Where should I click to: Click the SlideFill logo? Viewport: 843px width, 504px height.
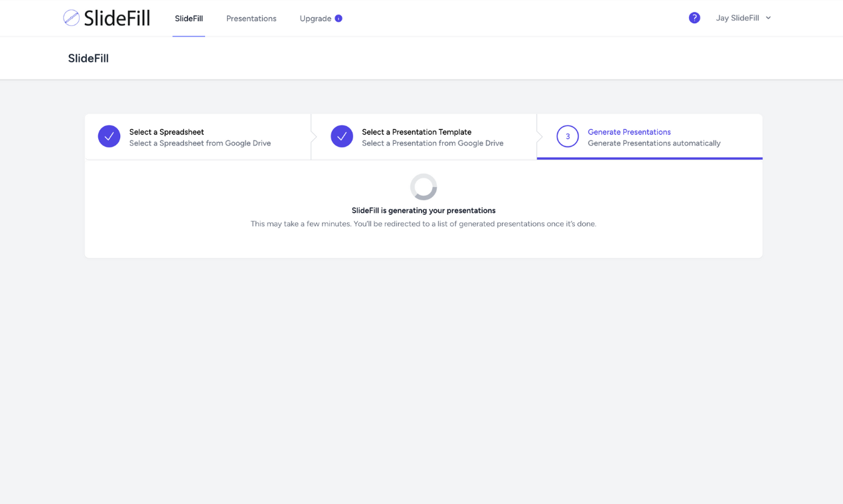(x=107, y=18)
